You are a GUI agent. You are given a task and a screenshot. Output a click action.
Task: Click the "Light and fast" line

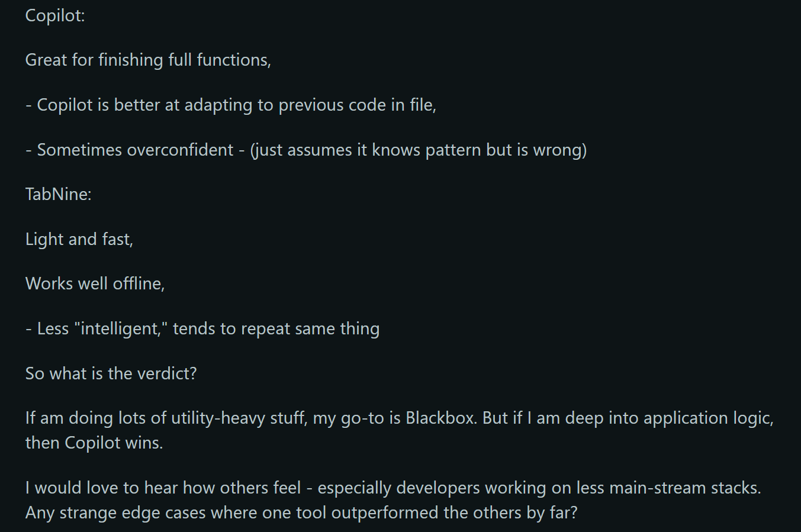point(79,240)
